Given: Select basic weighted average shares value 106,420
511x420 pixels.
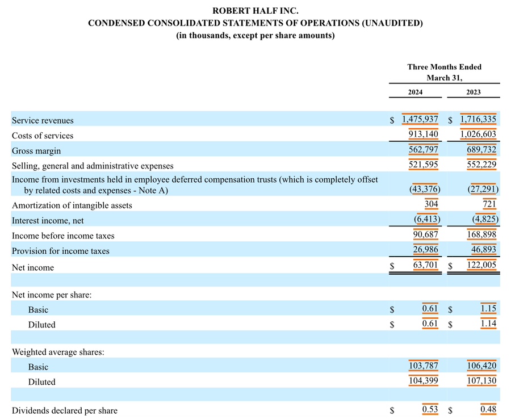Looking at the screenshot, I should coord(481,366).
